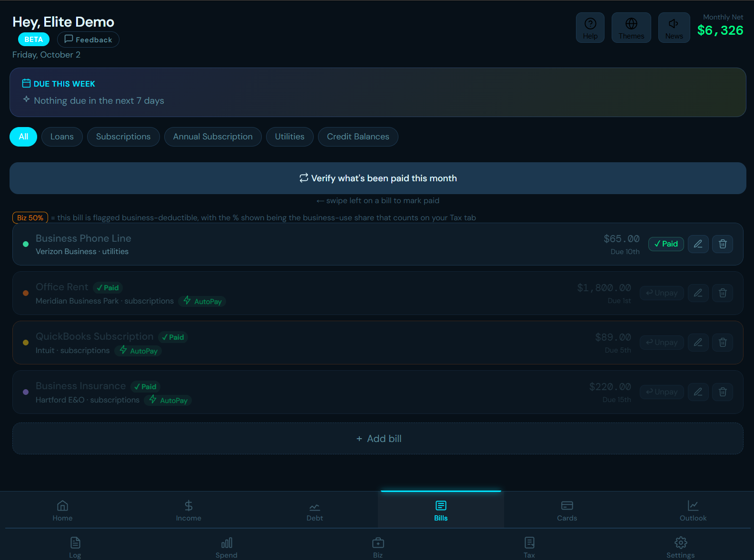Open the Tax tab
The image size is (754, 560).
[x=529, y=547]
